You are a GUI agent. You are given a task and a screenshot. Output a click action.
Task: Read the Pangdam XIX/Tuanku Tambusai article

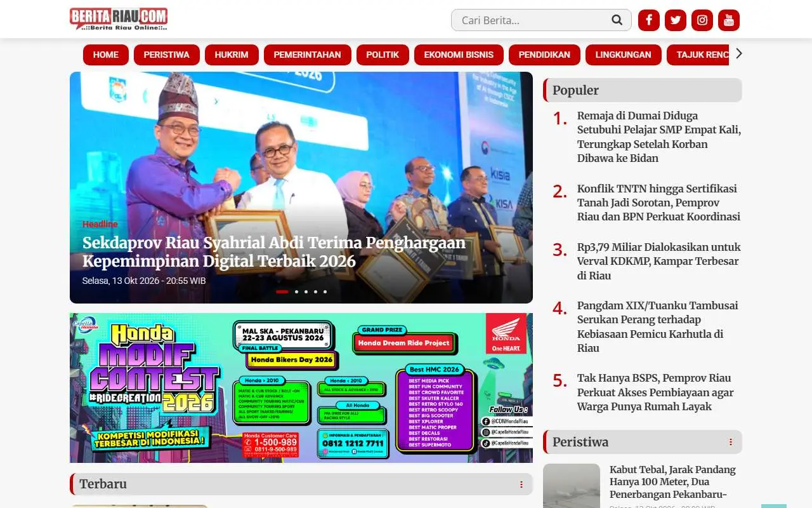658,326
